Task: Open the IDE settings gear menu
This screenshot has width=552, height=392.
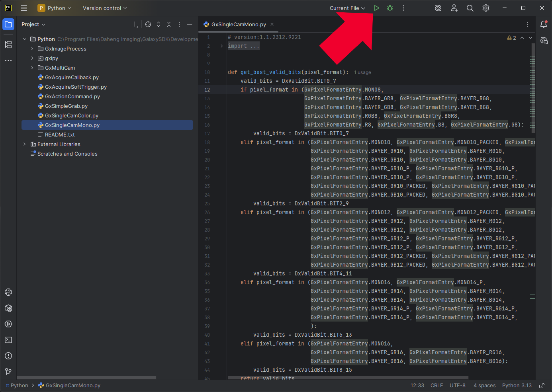Action: (x=486, y=8)
